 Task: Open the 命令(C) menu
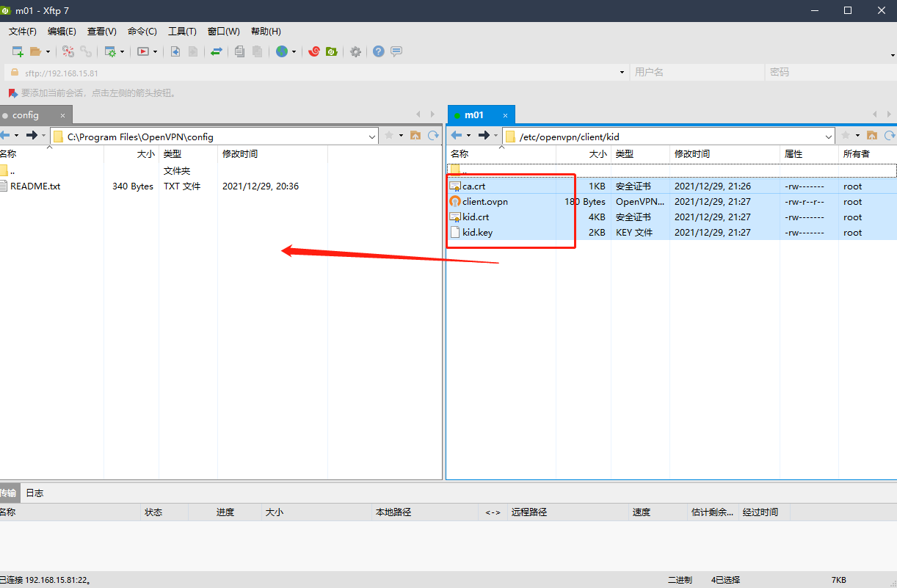(142, 32)
